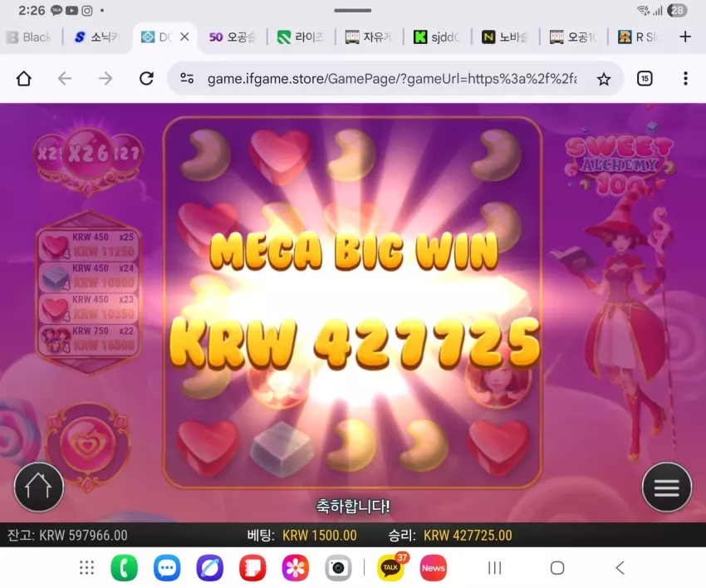Screen dimensions: 706x588
Task: Open KakaoTalk with 37 notifications
Action: click(391, 567)
